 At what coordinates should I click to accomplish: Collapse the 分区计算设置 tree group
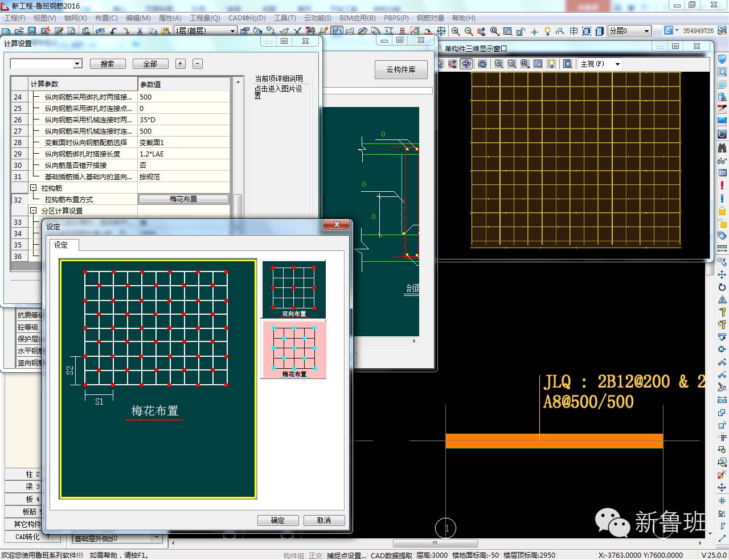[x=34, y=211]
